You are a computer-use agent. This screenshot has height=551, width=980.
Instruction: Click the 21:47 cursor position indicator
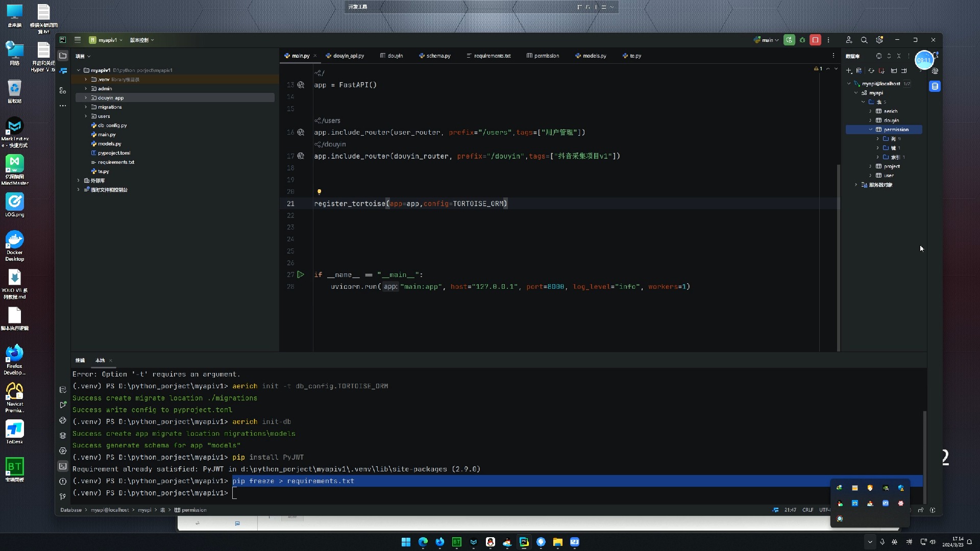pos(790,510)
